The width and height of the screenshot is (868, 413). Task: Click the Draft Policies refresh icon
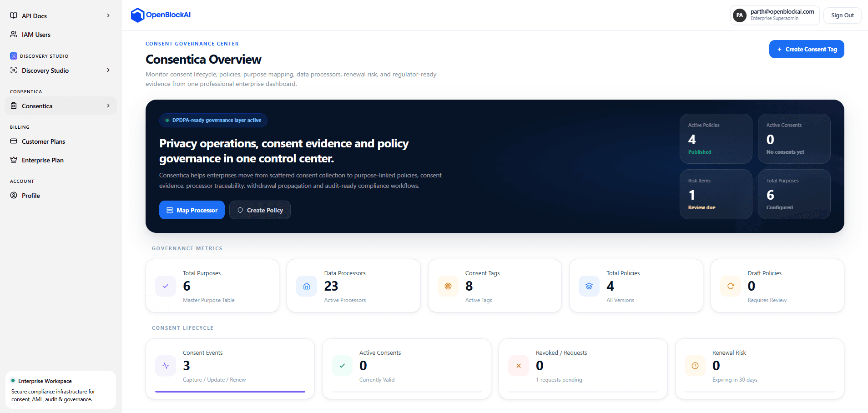731,286
